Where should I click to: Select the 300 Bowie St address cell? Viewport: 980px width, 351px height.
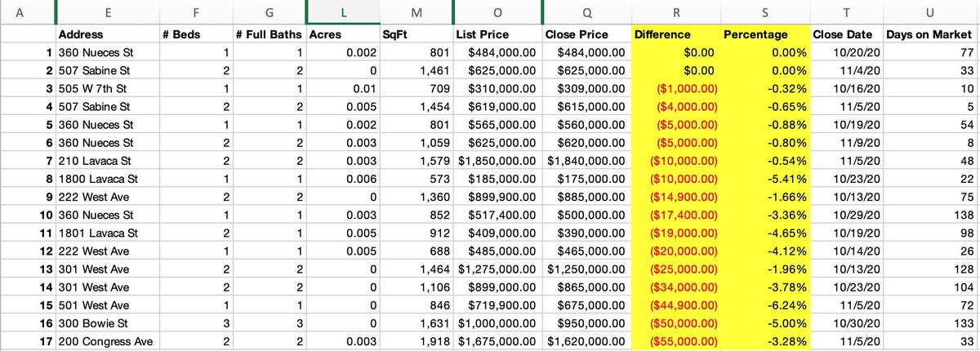click(x=108, y=322)
